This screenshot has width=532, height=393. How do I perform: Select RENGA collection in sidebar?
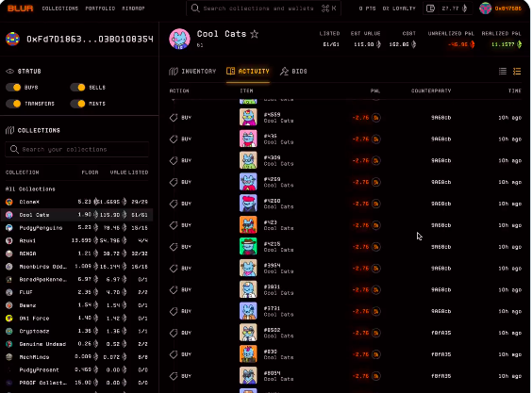77,254
